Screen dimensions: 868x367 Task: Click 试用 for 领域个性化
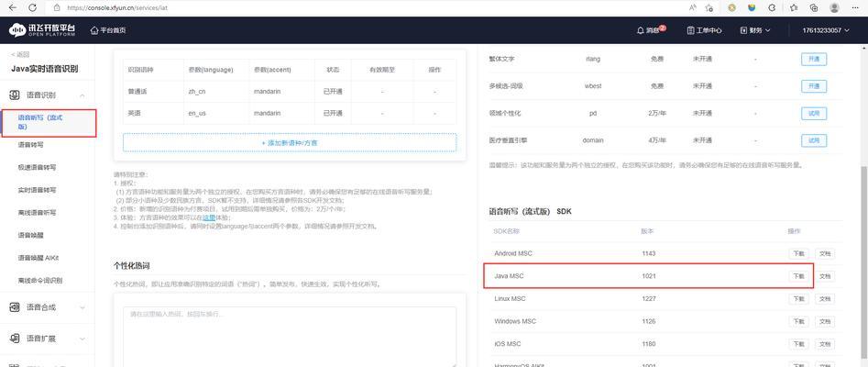[814, 113]
